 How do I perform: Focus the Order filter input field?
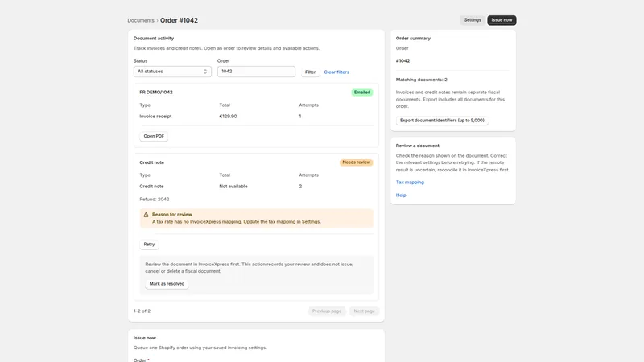click(256, 72)
